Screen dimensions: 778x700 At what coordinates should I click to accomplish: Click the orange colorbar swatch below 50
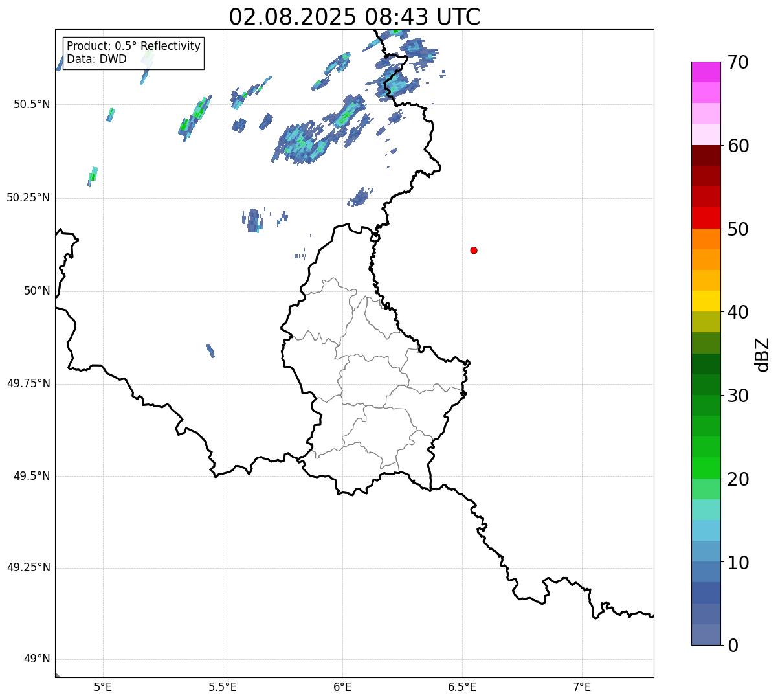tap(706, 239)
